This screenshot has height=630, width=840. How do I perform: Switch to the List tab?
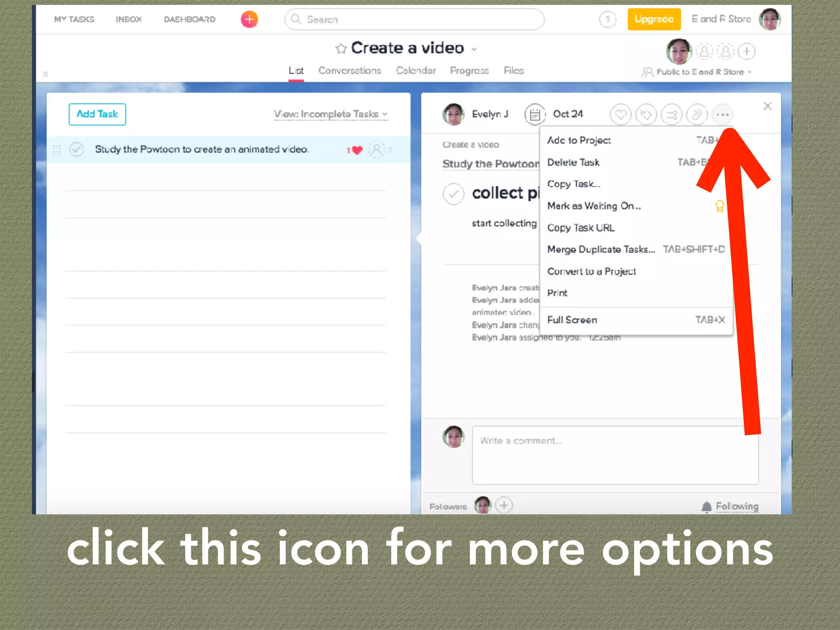click(296, 71)
